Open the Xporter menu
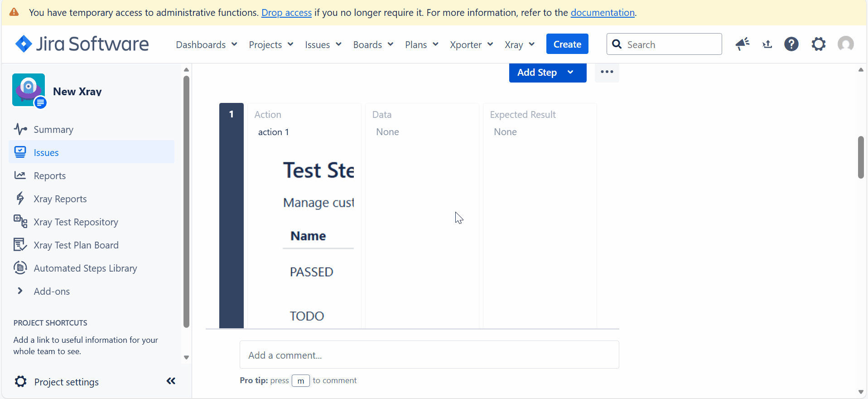Viewport: 868px width, 399px height. tap(471, 44)
